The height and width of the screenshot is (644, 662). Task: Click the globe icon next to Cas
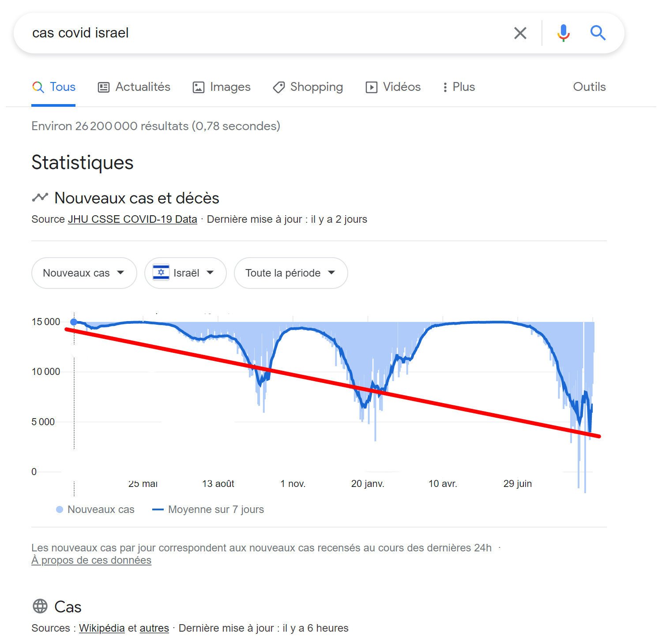point(40,607)
